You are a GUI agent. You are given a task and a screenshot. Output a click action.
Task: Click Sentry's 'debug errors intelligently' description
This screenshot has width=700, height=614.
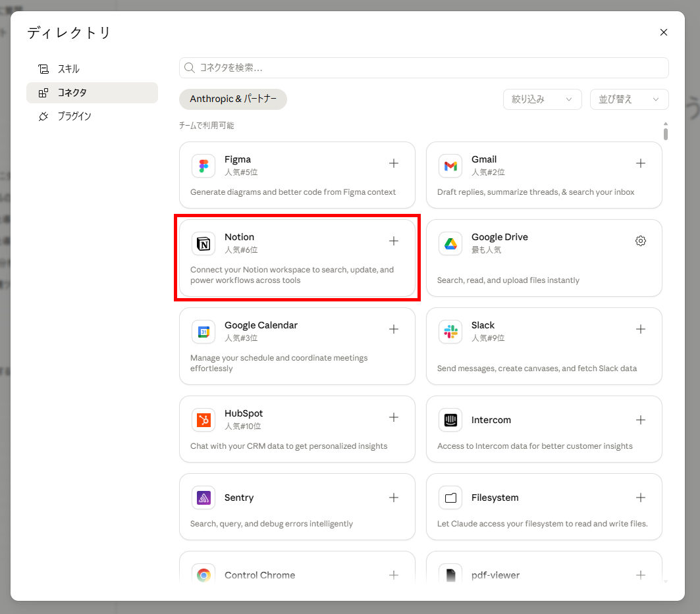[271, 524]
